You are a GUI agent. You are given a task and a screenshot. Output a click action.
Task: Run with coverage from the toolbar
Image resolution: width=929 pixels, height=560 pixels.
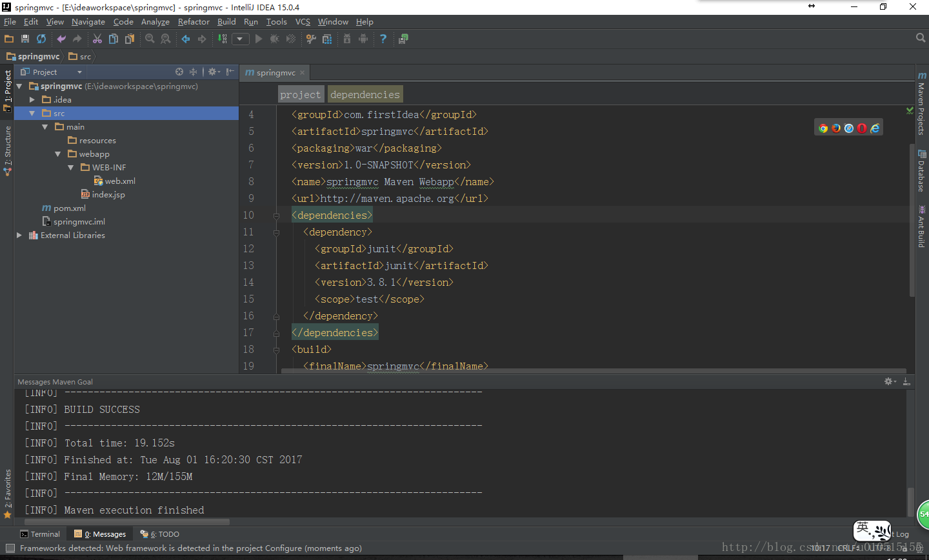291,39
